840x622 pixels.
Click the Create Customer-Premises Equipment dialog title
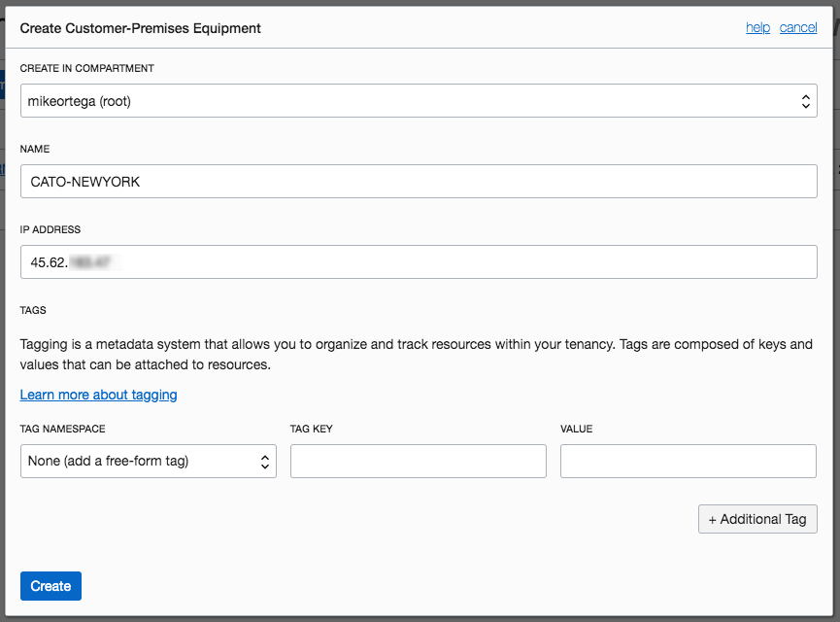coord(141,28)
